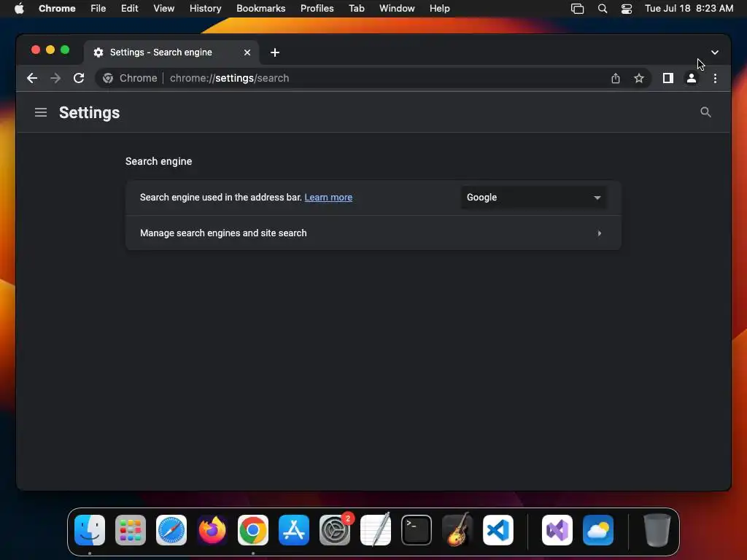Open the Weather app from the Dock

(x=598, y=530)
